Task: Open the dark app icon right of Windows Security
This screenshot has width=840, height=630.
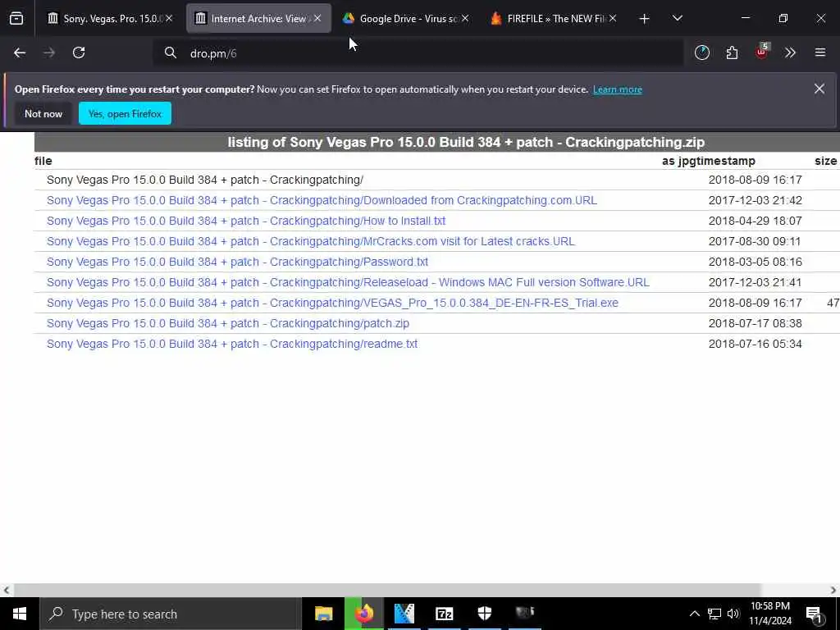Action: point(524,614)
